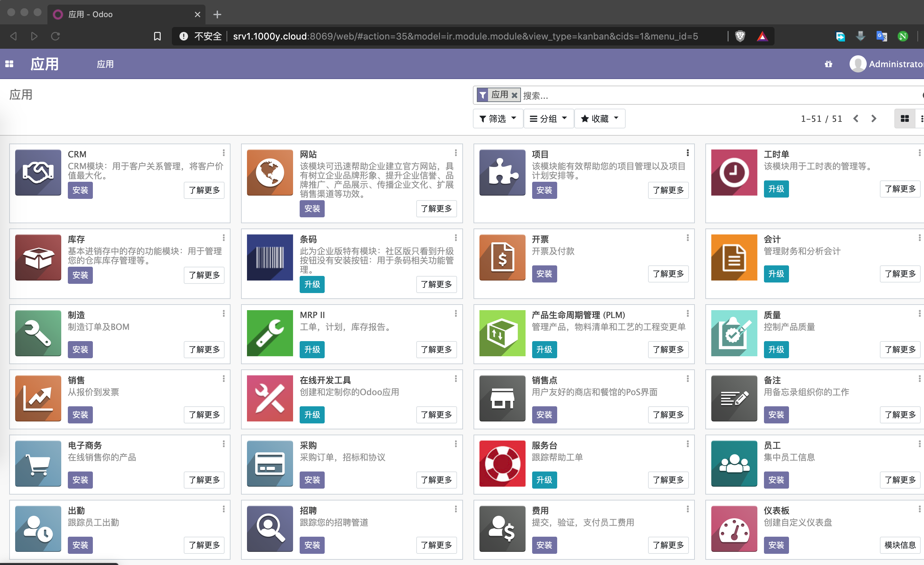Click the 员工 people group icon

(x=734, y=463)
